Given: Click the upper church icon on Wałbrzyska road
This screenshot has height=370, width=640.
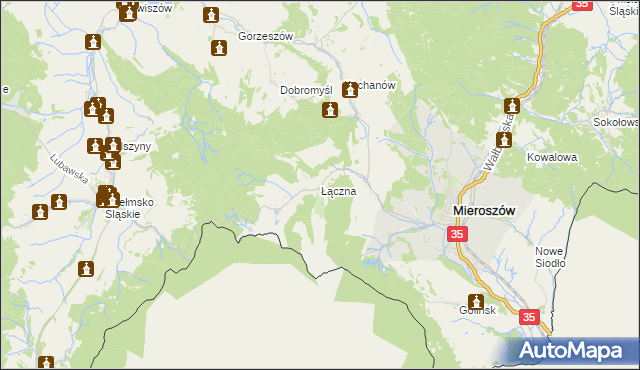Looking at the screenshot, I should pos(512,106).
